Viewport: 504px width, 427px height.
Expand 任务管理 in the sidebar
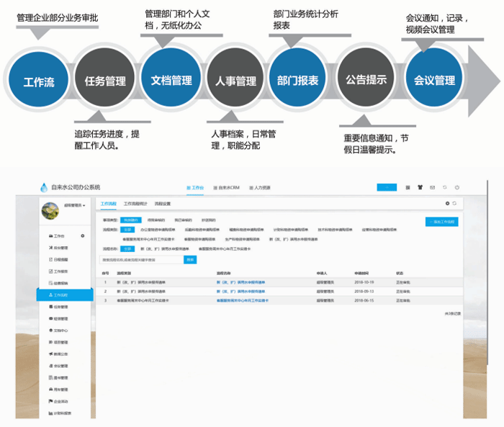tap(61, 306)
